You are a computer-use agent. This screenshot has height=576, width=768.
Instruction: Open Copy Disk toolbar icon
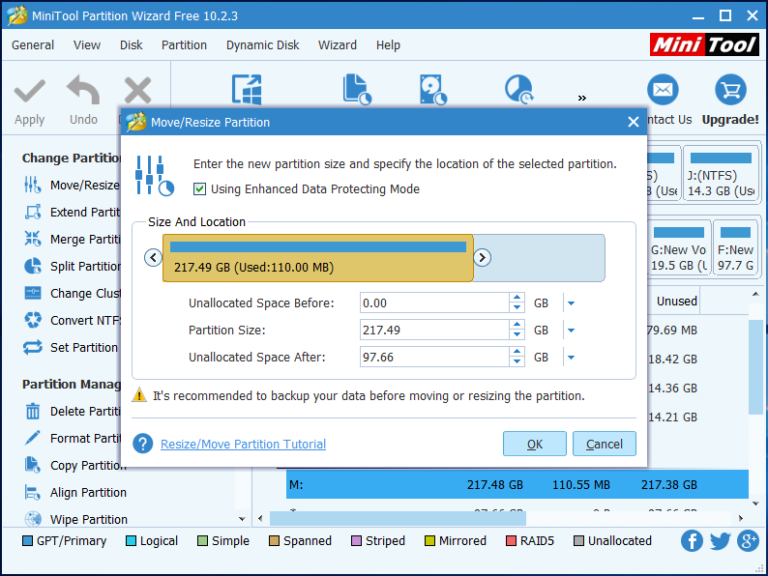[433, 89]
